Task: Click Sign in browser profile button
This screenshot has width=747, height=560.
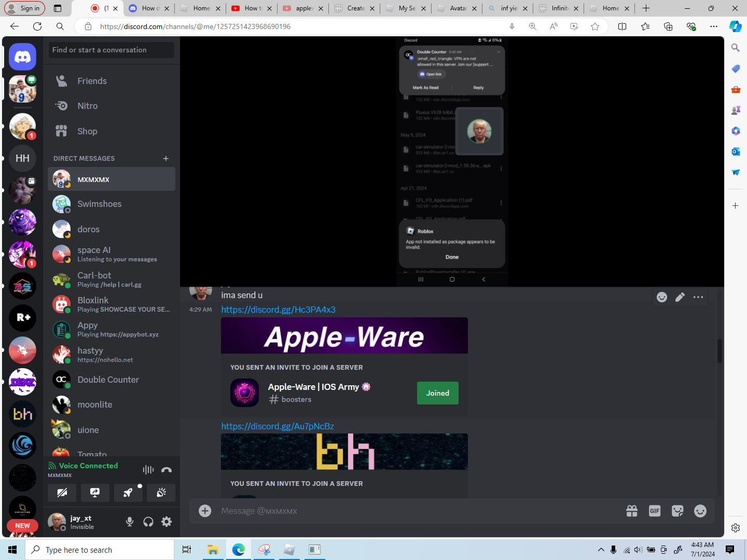Action: (25, 8)
